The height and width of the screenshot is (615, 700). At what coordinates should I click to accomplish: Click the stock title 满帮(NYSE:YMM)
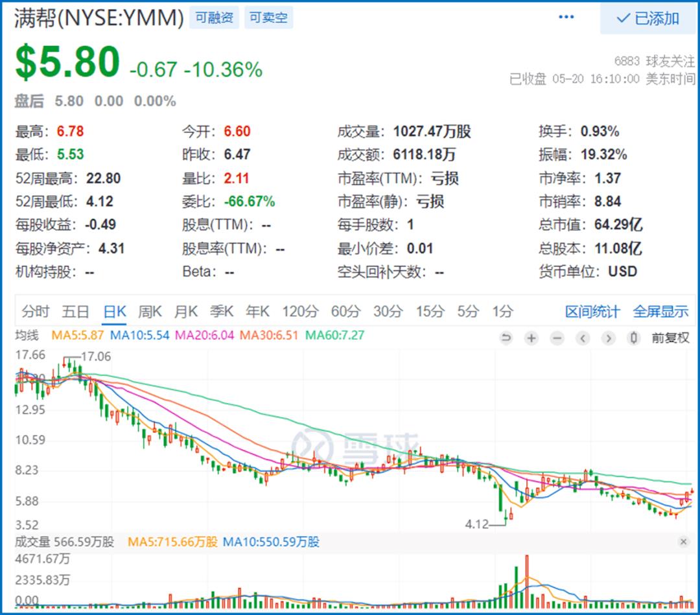tap(99, 18)
